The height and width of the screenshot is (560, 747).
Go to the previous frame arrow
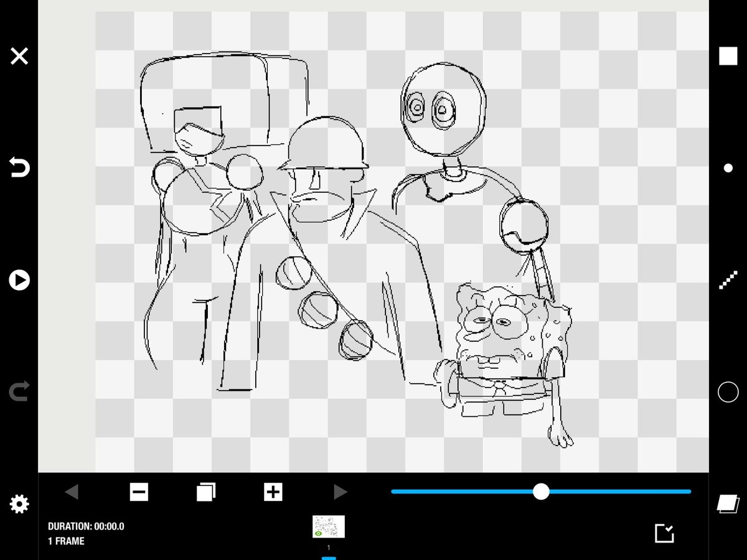pyautogui.click(x=72, y=492)
